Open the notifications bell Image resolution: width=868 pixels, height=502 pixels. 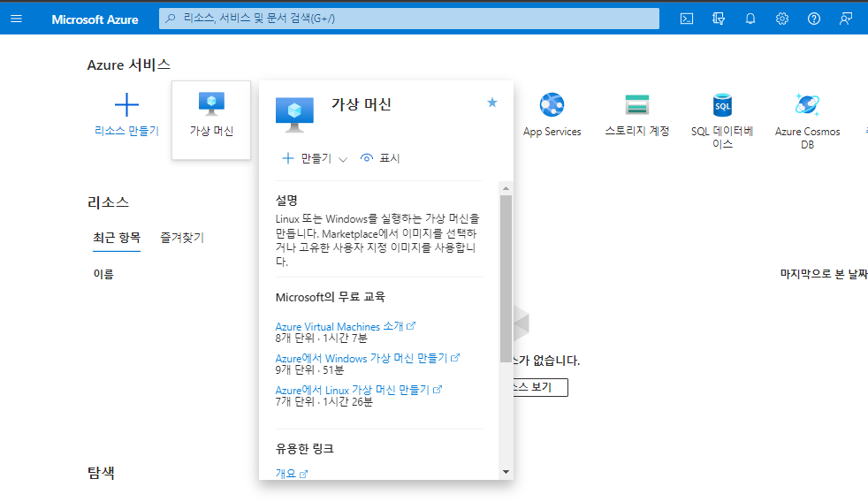[x=750, y=19]
